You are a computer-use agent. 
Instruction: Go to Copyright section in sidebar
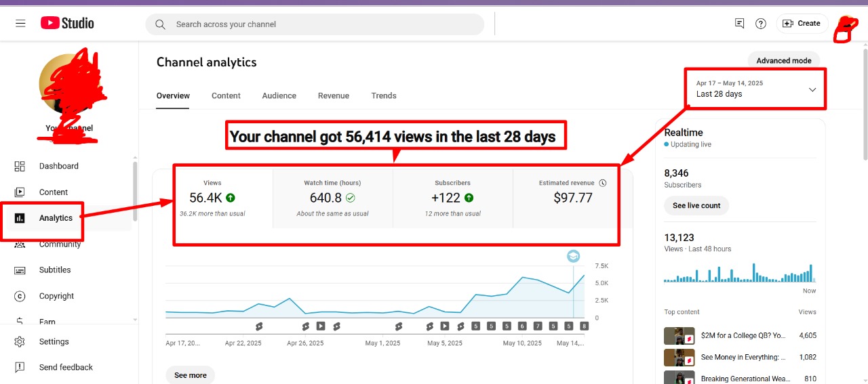(56, 296)
